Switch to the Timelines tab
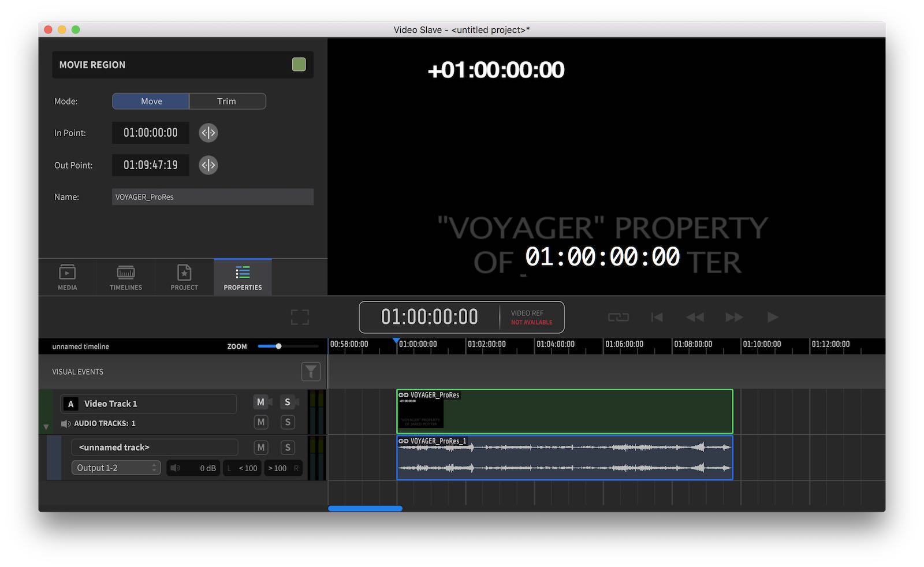The height and width of the screenshot is (567, 924). (x=126, y=277)
